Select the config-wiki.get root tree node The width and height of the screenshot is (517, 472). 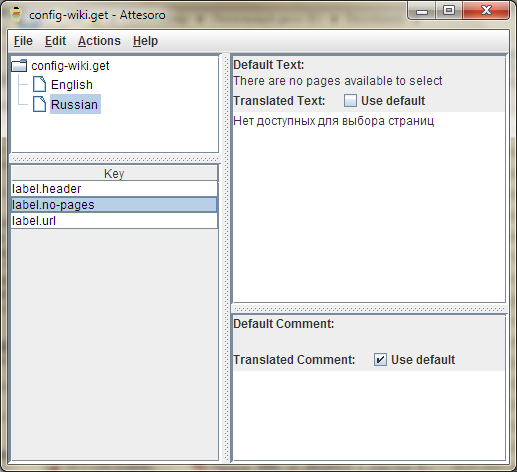[70, 66]
